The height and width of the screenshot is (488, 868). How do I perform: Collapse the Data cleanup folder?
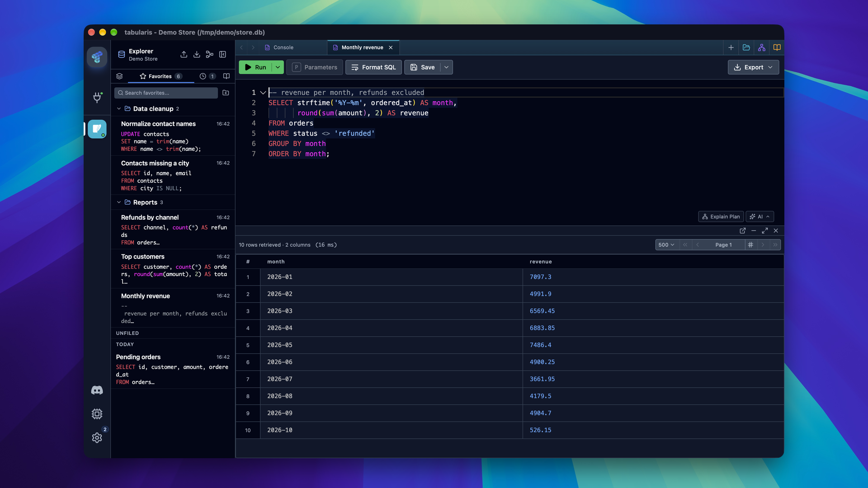[x=119, y=108]
